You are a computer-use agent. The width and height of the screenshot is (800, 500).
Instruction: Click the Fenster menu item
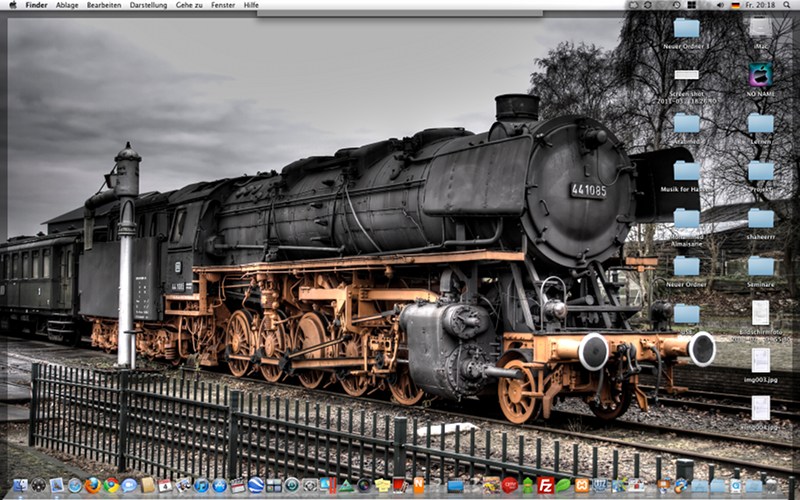click(223, 5)
